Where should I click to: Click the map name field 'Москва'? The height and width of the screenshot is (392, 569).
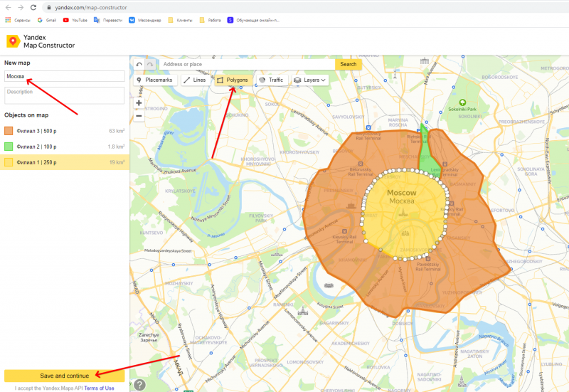pyautogui.click(x=64, y=76)
